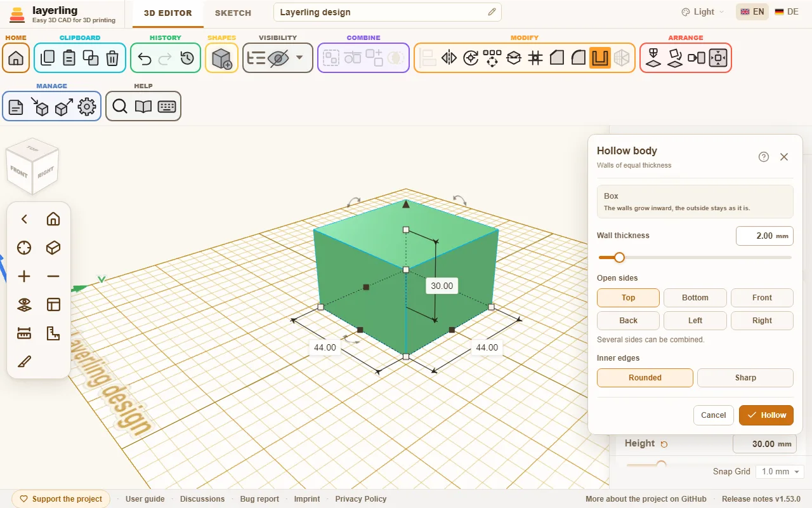
Task: Select the mirror tool in Modify
Action: pos(449,58)
